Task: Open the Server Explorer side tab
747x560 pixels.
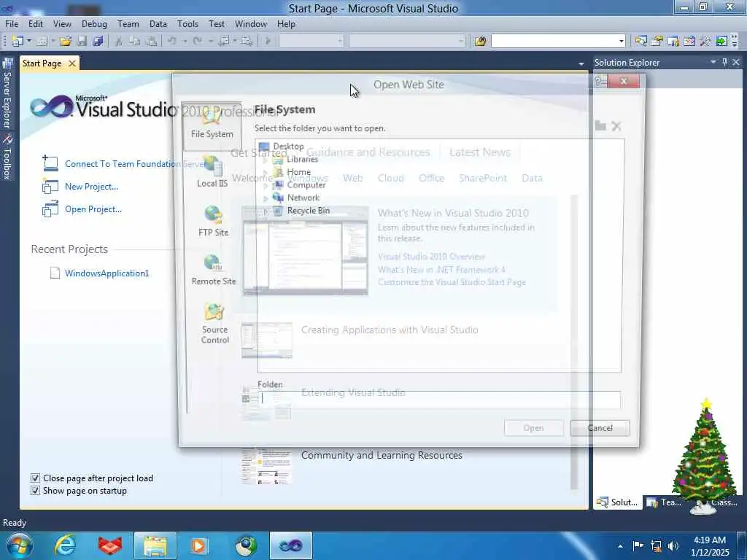Action: 7,94
